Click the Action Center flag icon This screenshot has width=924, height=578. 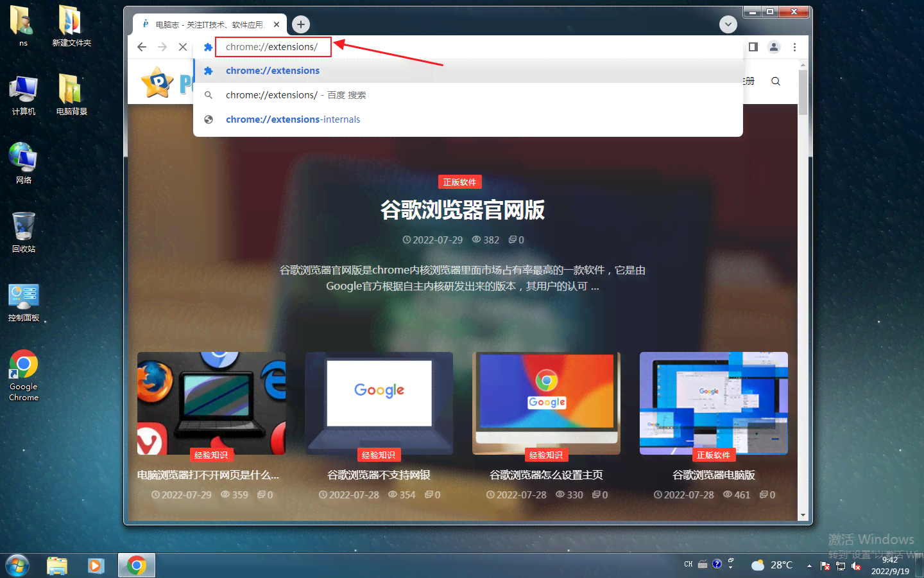[x=825, y=566]
